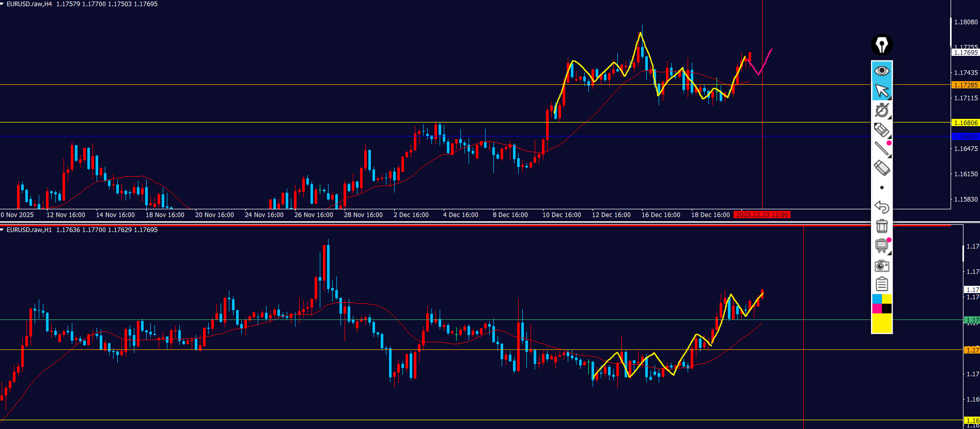Click the pen nib logo button
Screen dimensions: 980x429
(x=881, y=45)
